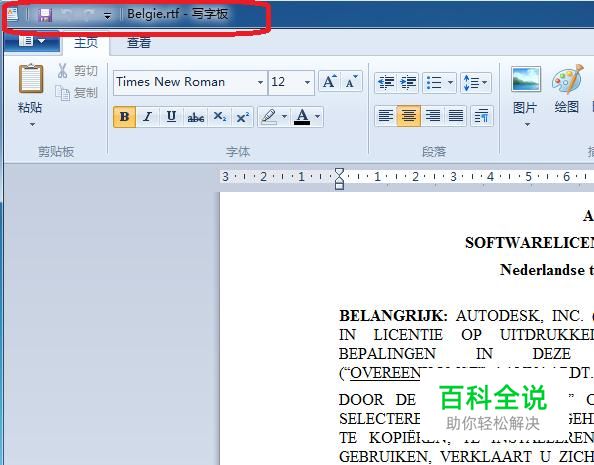Click the text highlight color marker
594x465 pixels.
[269, 117]
